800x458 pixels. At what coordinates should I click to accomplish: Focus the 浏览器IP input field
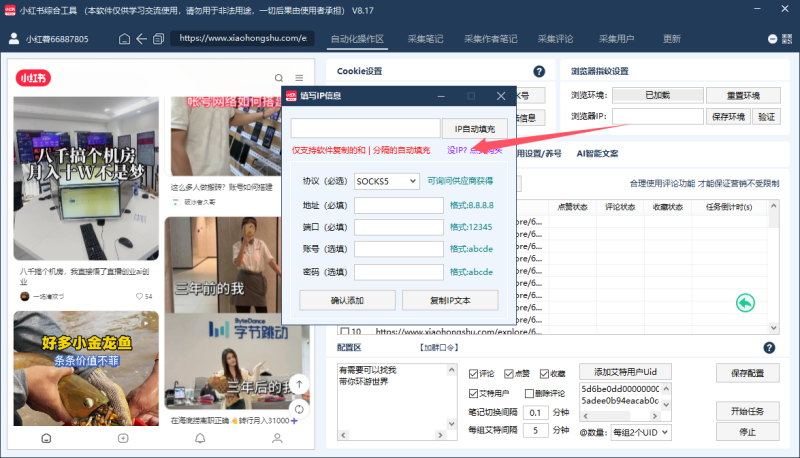pyautogui.click(x=658, y=117)
